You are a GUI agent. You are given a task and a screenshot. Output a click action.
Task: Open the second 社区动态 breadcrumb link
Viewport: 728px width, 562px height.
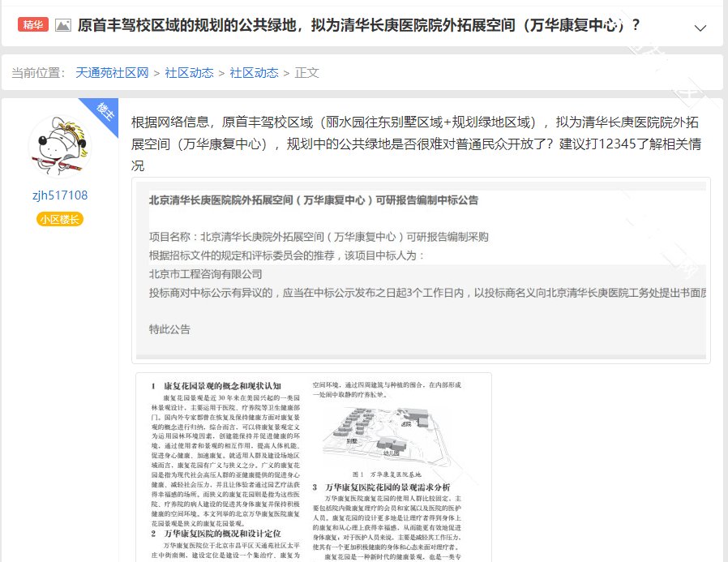click(254, 73)
